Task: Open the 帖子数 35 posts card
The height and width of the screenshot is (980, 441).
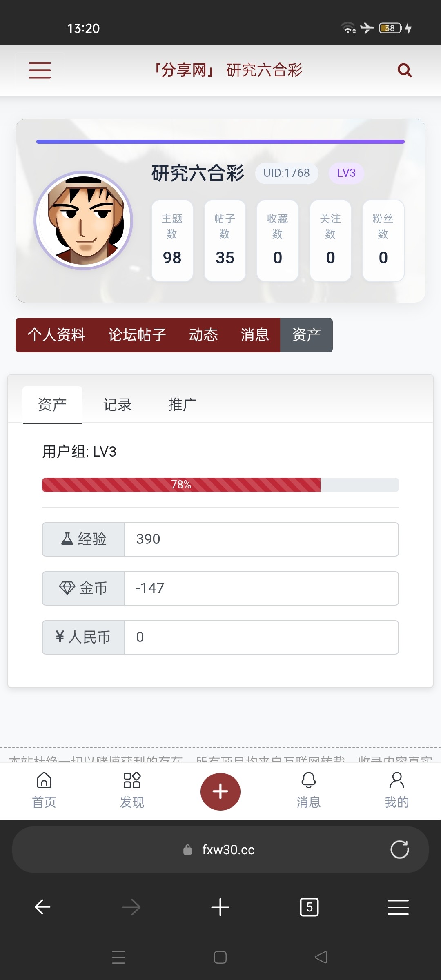Action: 225,241
